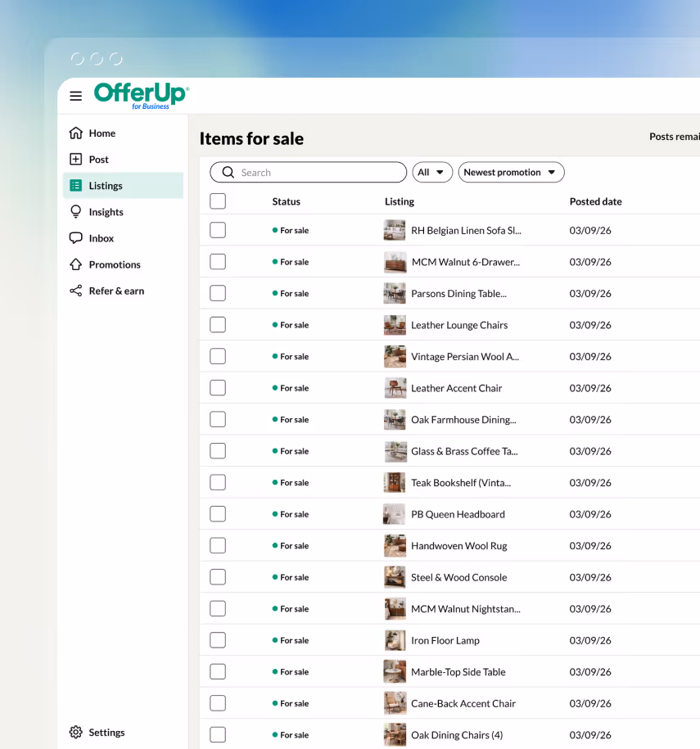Open Teak Bookshelf thumbnail image
Image resolution: width=700 pixels, height=749 pixels.
pos(395,482)
